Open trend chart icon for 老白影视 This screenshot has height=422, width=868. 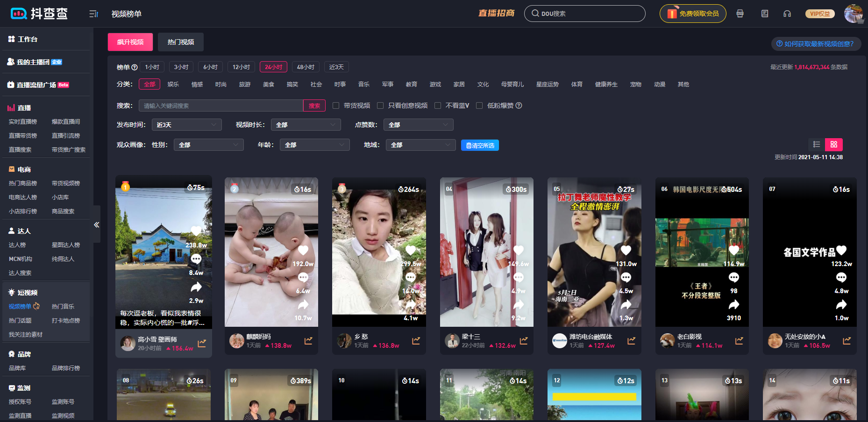tap(739, 340)
